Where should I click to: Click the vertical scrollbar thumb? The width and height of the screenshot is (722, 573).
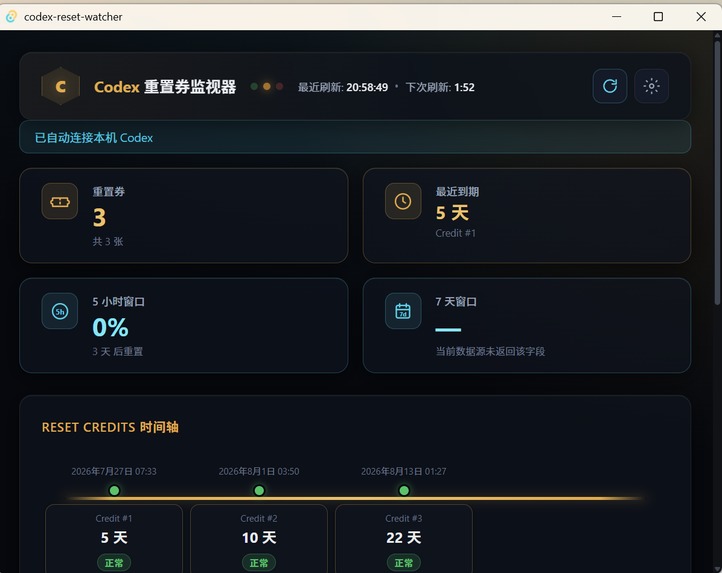(717, 173)
